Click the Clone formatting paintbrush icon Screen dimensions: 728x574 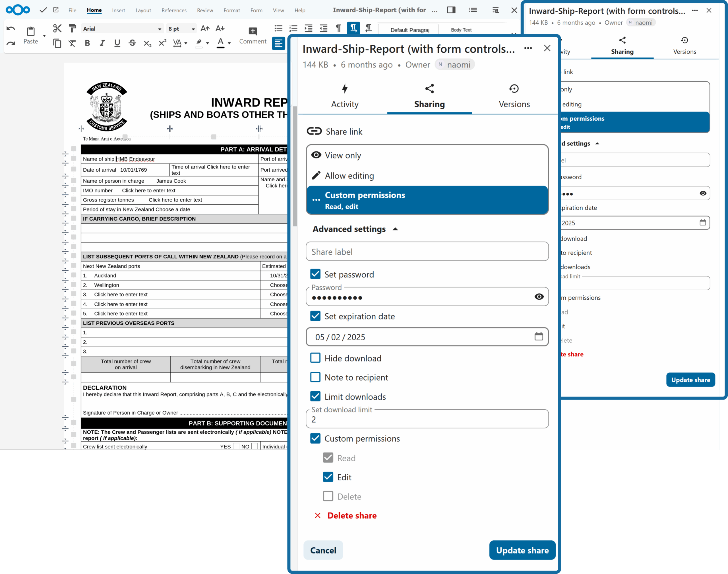click(x=72, y=28)
